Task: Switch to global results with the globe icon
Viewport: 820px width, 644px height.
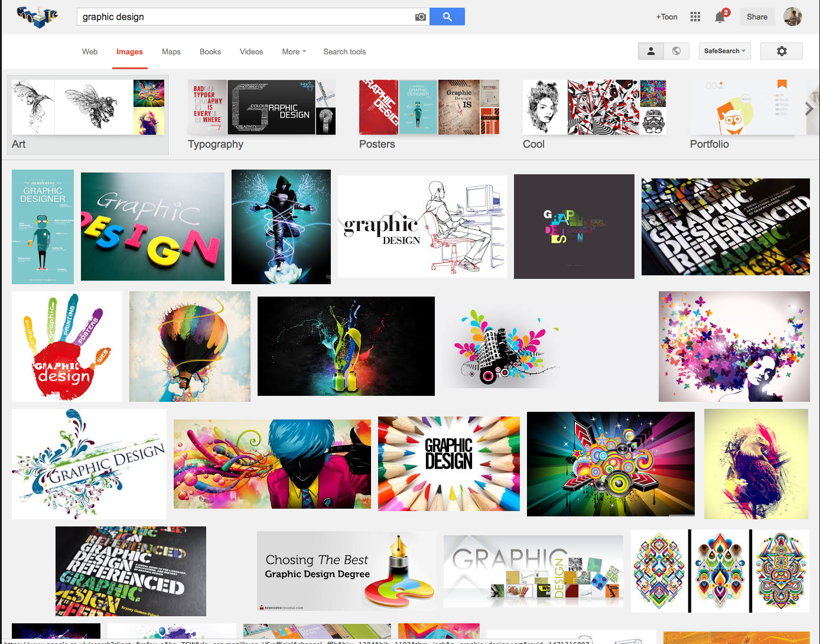Action: [676, 51]
